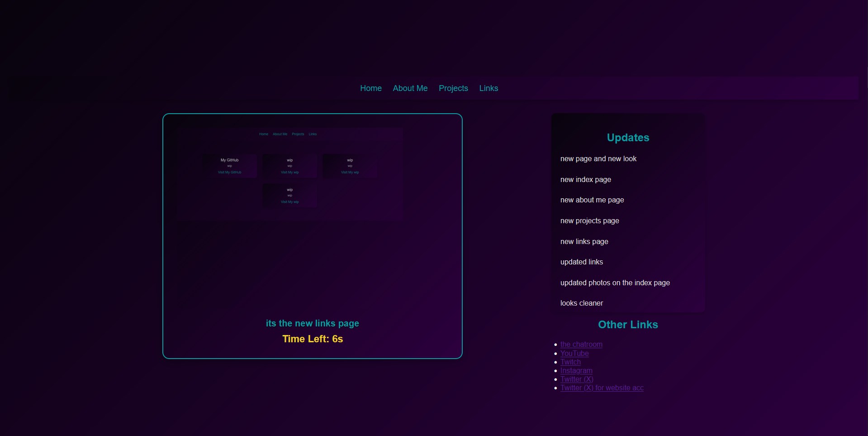The height and width of the screenshot is (436, 868).
Task: Click the Updates heading
Action: [x=628, y=138]
